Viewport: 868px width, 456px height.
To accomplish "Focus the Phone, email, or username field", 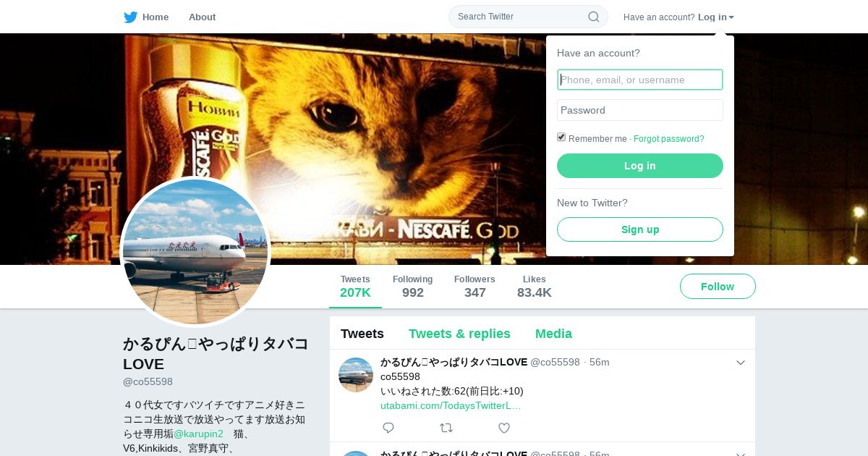I will click(640, 80).
